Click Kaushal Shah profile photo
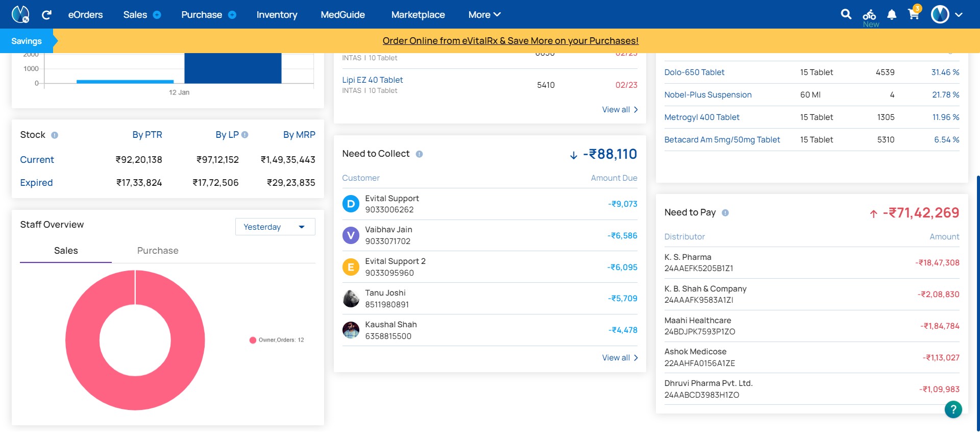 click(351, 330)
